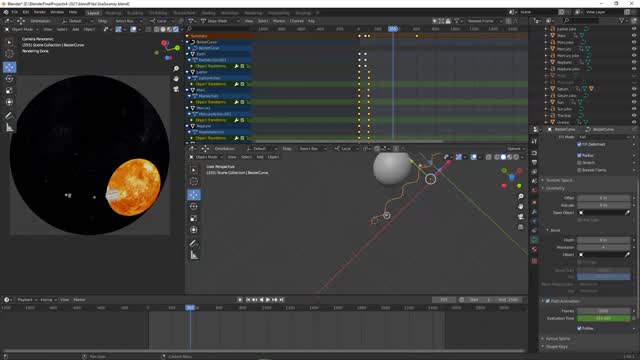Screen dimensions: 640x360
Task: Click zoom magnifier icon in camera viewport
Action: pyautogui.click(x=176, y=69)
